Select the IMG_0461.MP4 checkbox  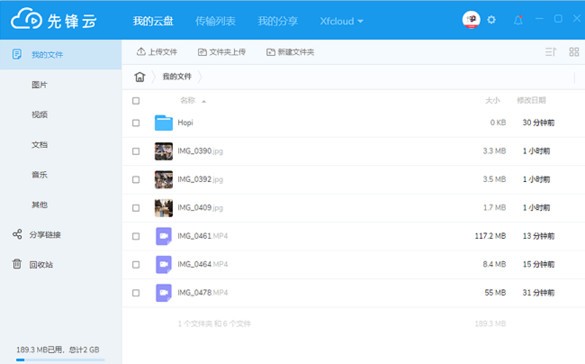[x=136, y=236]
